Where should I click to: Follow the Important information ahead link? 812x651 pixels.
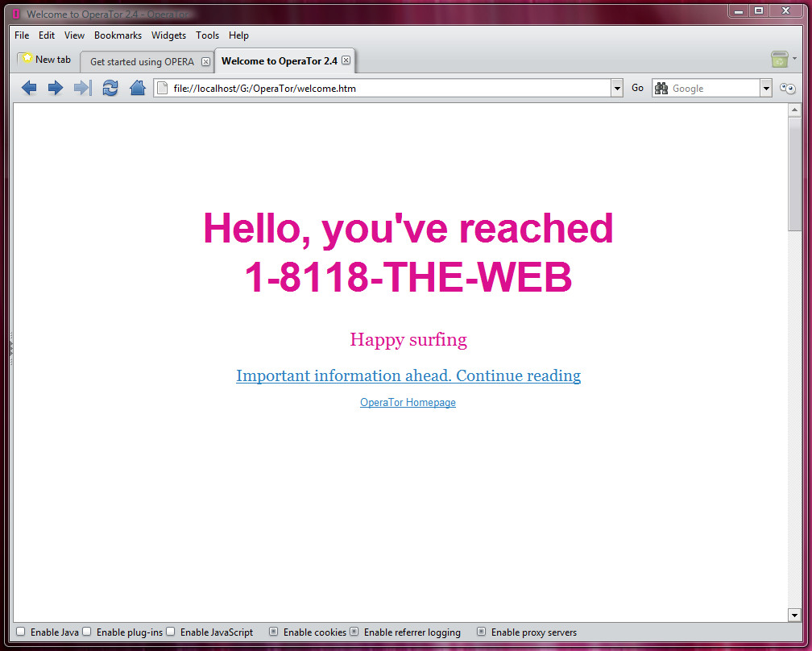[408, 375]
